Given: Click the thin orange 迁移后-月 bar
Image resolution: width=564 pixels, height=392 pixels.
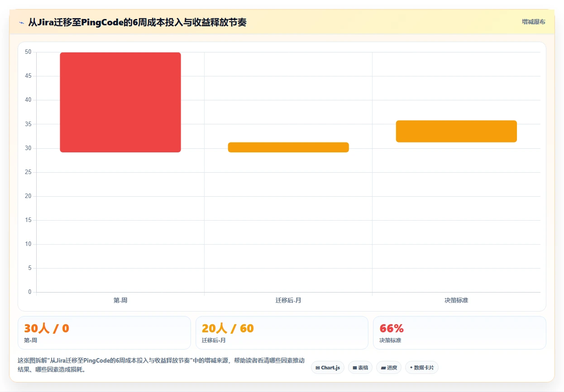Looking at the screenshot, I should (x=288, y=147).
